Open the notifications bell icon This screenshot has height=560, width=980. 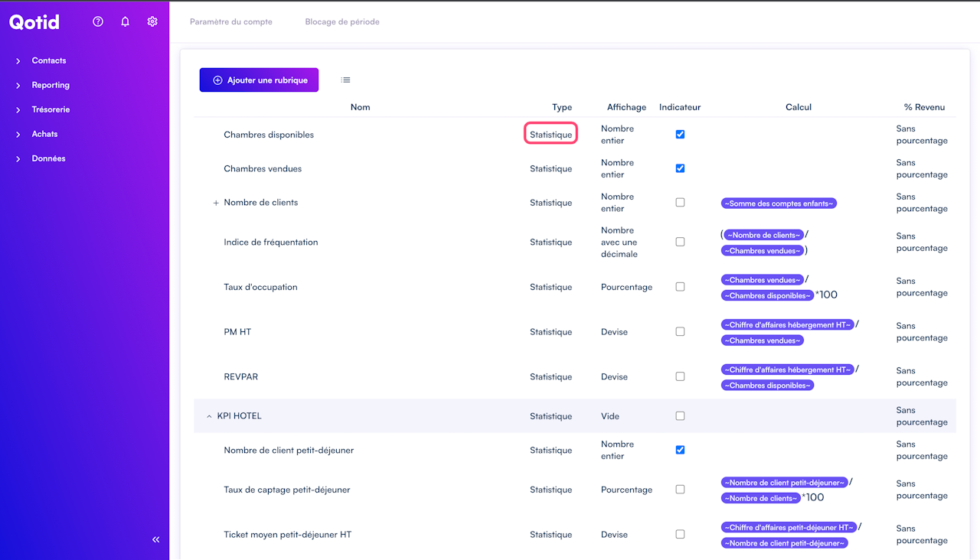click(126, 21)
